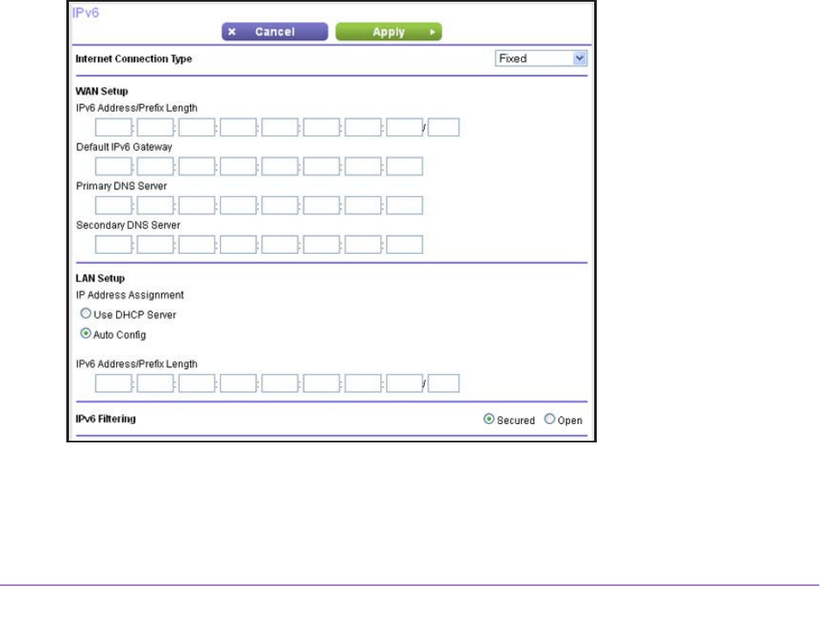The width and height of the screenshot is (821, 644).
Task: Open the Internet Connection Type dropdown
Action: [541, 58]
